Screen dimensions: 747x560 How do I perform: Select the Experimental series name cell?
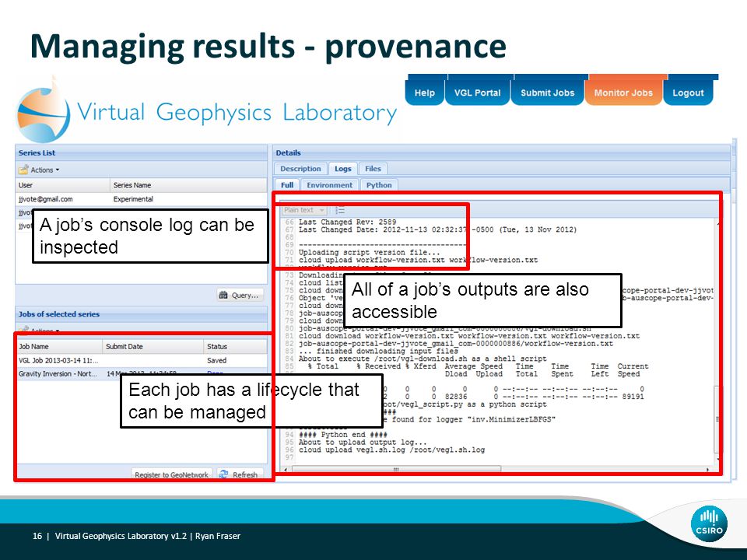[133, 199]
